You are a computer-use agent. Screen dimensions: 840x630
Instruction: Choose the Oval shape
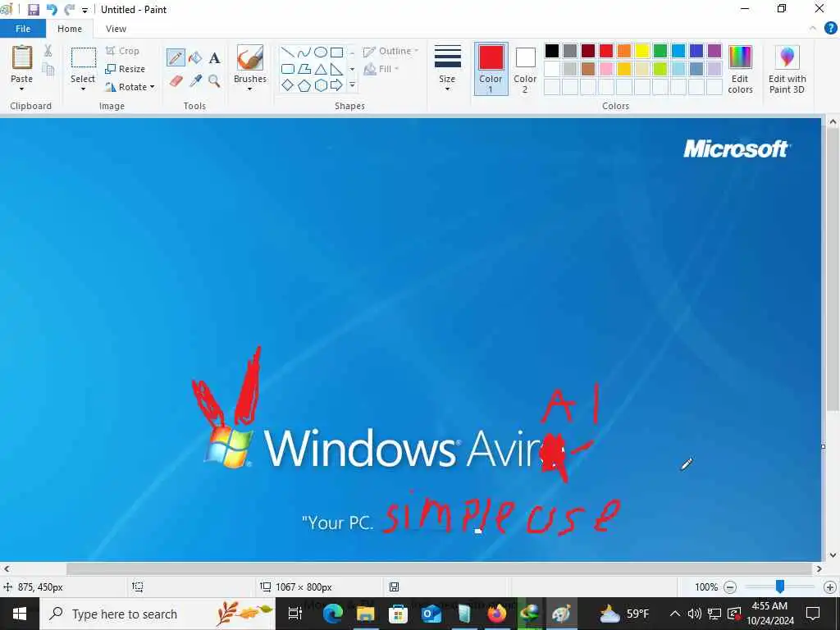click(321, 52)
